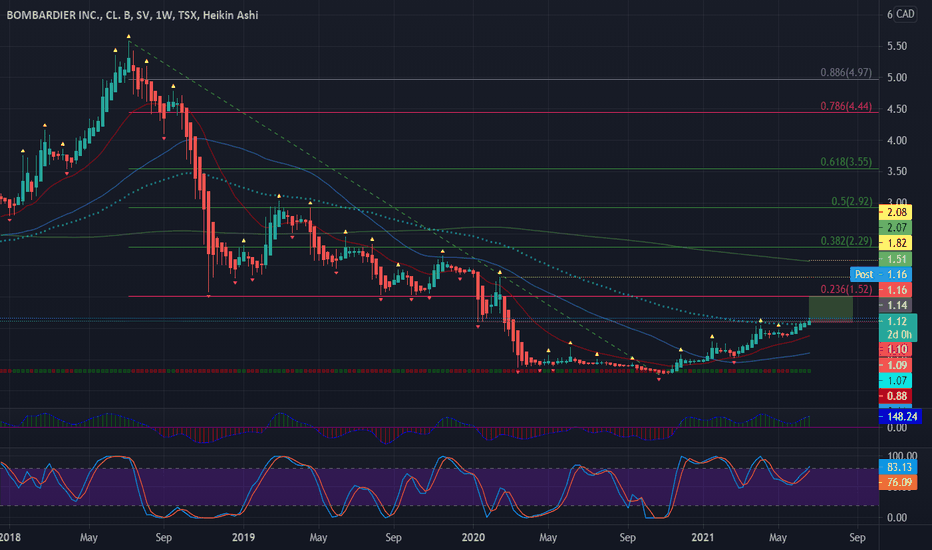Click the 2021 time axis label
Viewport: 932px width, 550px height.
click(x=703, y=538)
